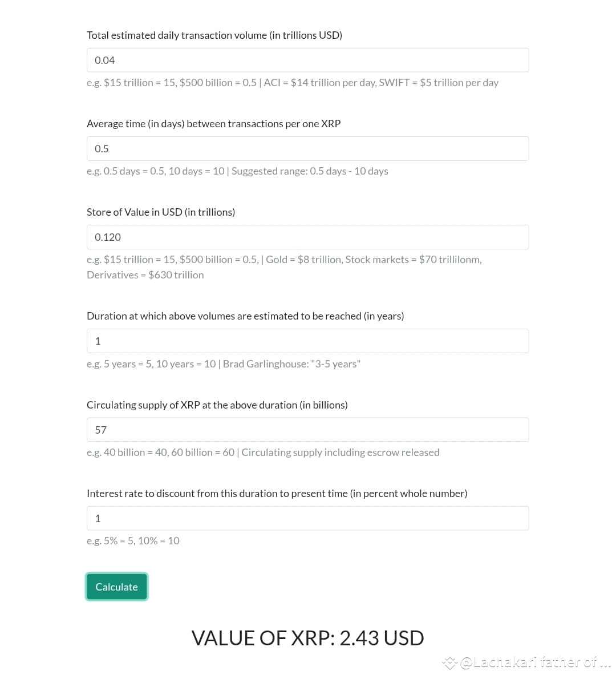Click the Store of Value label
Screen dimensions: 616x675
(x=161, y=212)
